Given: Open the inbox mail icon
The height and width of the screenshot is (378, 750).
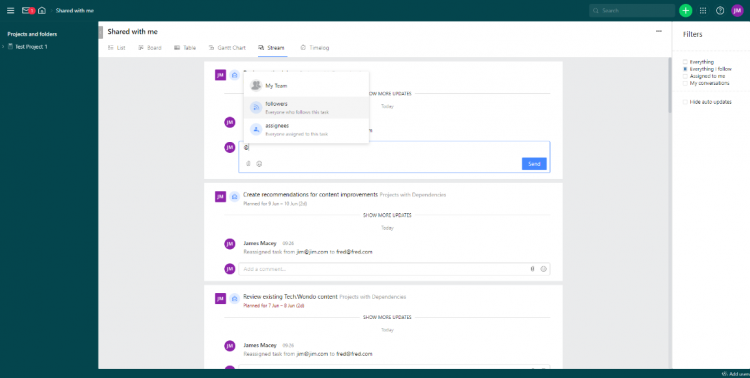Looking at the screenshot, I should point(26,11).
